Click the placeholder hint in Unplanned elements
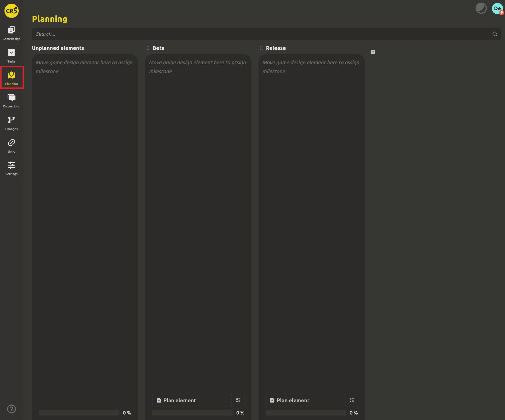505x420 pixels. pos(84,67)
